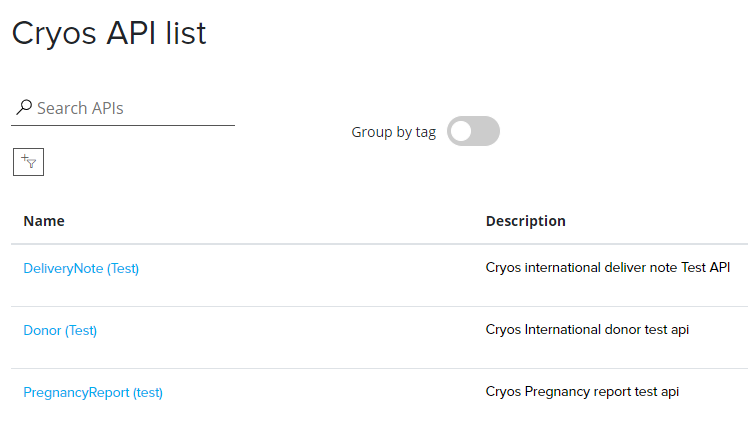
Task: Click the Description column header
Action: [x=525, y=221]
